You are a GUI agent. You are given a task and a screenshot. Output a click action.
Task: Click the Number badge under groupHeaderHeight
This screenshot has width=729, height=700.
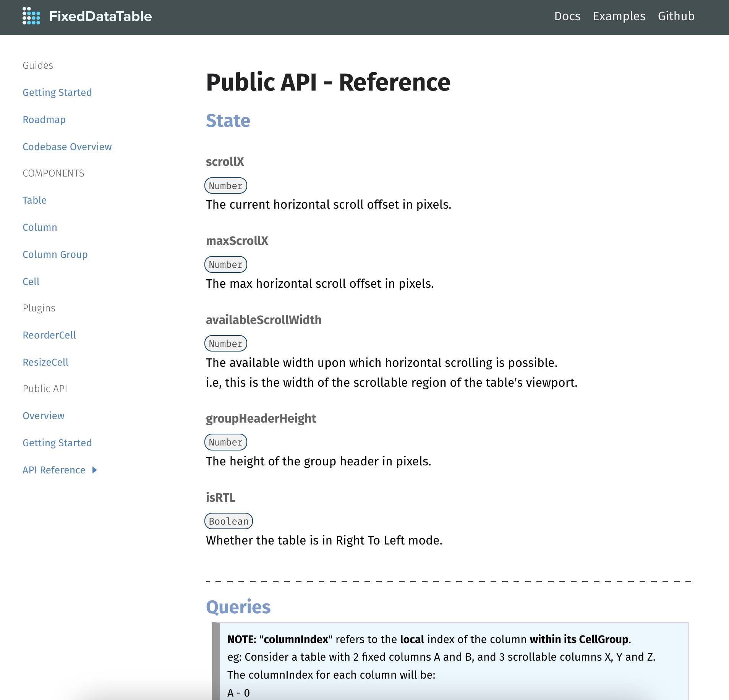226,442
